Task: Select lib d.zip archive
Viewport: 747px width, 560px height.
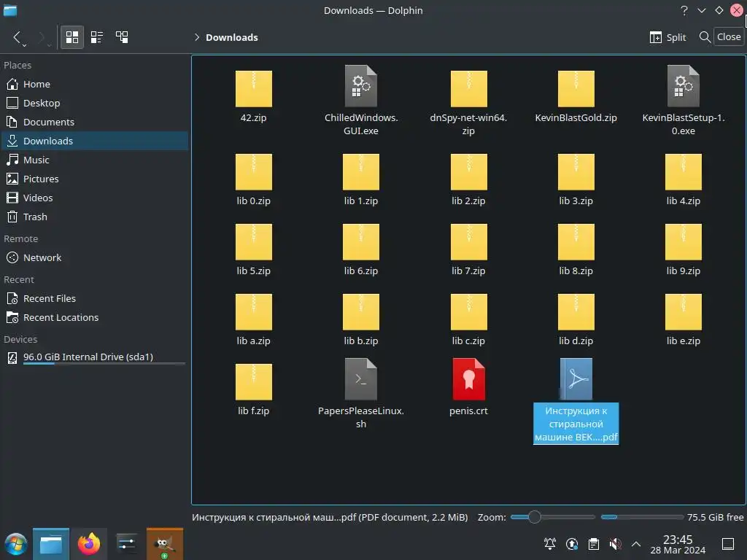Action: click(x=576, y=312)
